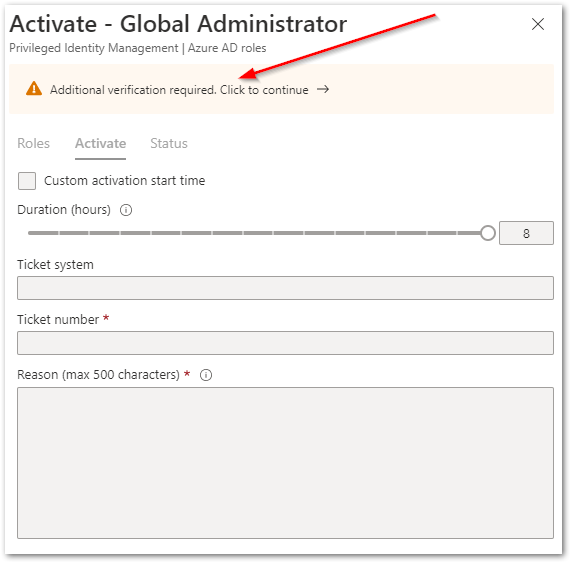Click the orange warning triangle icon
Viewport: 571px width, 563px height.
point(34,88)
